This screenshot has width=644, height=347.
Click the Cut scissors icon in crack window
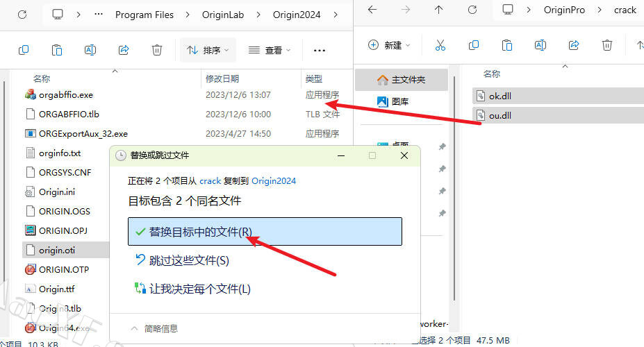point(440,45)
